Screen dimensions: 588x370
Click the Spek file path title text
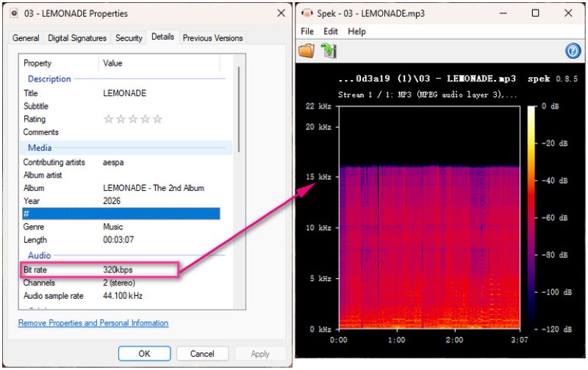point(427,79)
